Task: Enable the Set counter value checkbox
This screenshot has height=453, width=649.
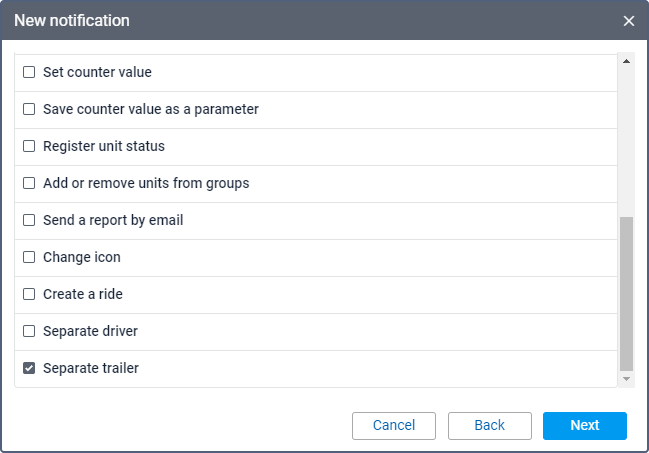Action: [x=29, y=72]
